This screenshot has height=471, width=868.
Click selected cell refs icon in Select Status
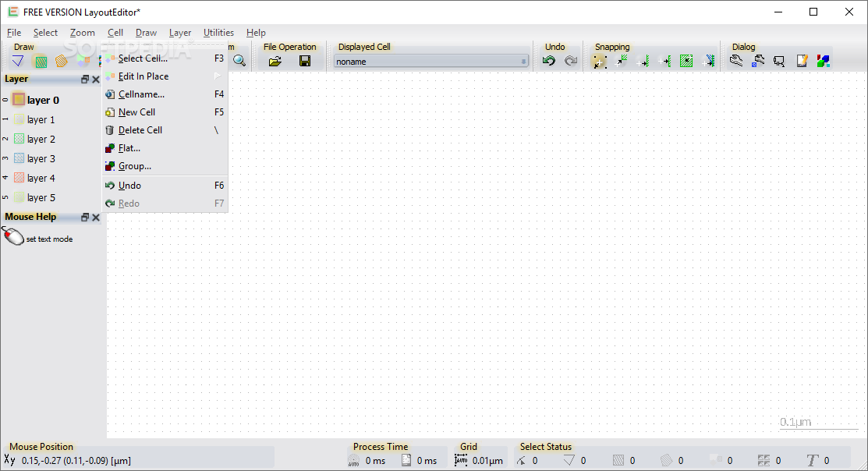pyautogui.click(x=716, y=460)
